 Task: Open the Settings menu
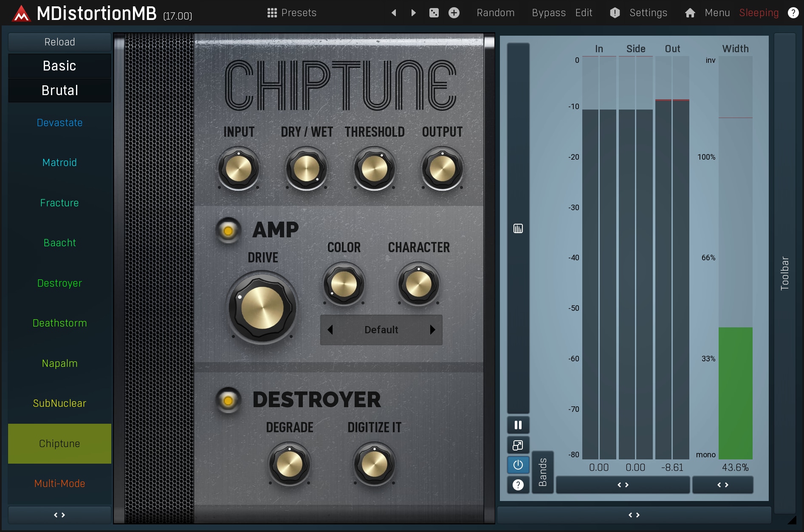coord(648,13)
